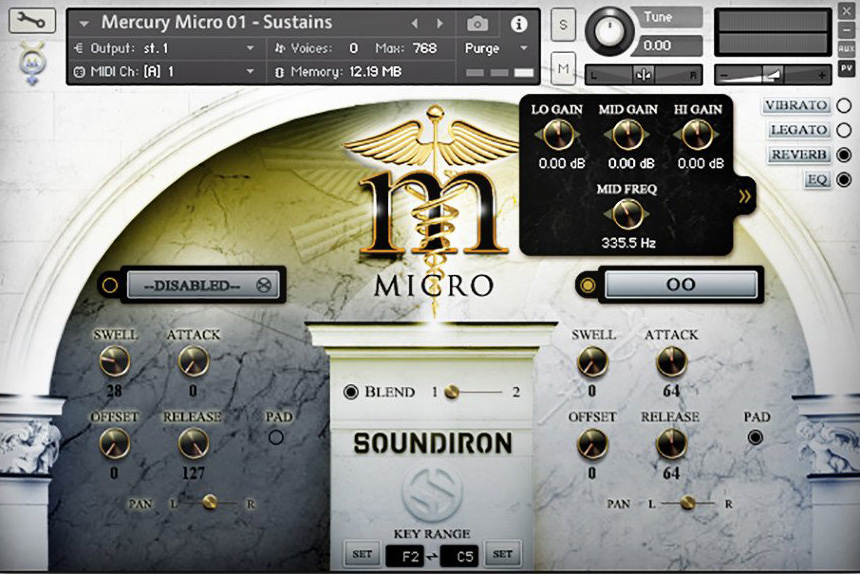Adjust right layer ATTACK knob at 64

point(671,362)
